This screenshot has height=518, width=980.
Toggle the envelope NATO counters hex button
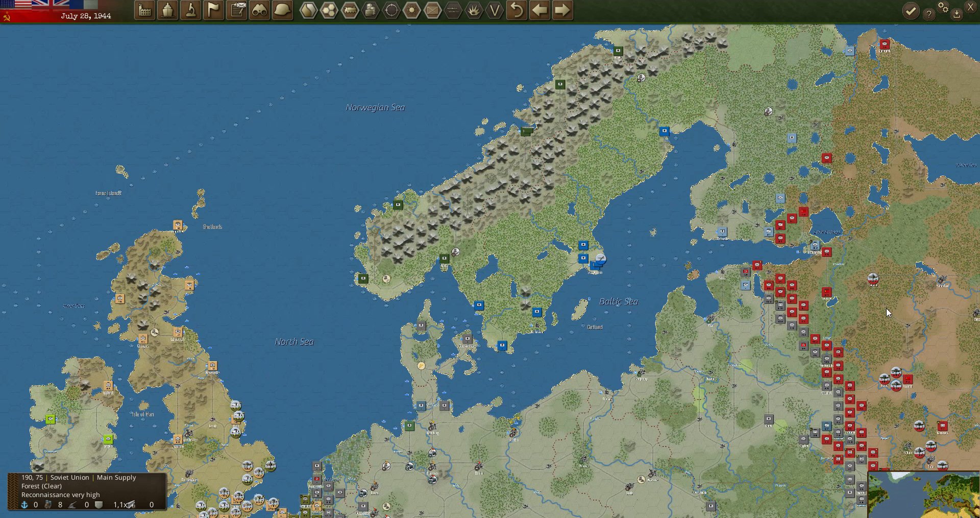(x=433, y=10)
